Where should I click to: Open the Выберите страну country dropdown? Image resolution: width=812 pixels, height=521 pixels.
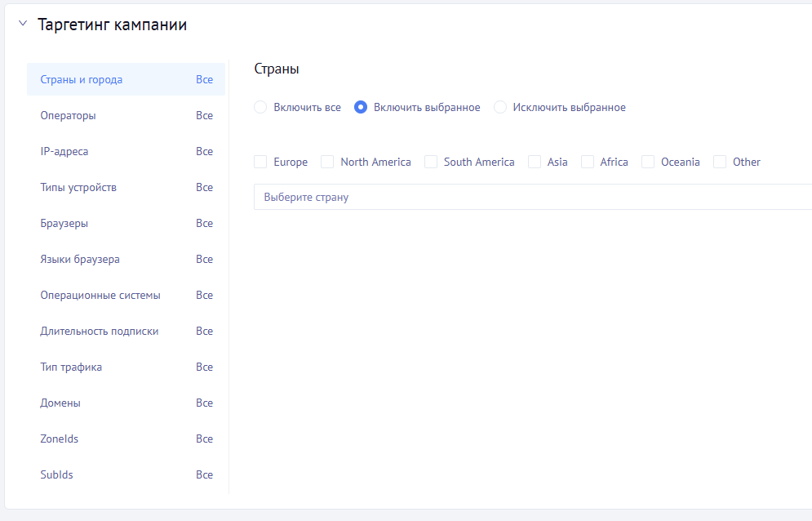point(530,197)
